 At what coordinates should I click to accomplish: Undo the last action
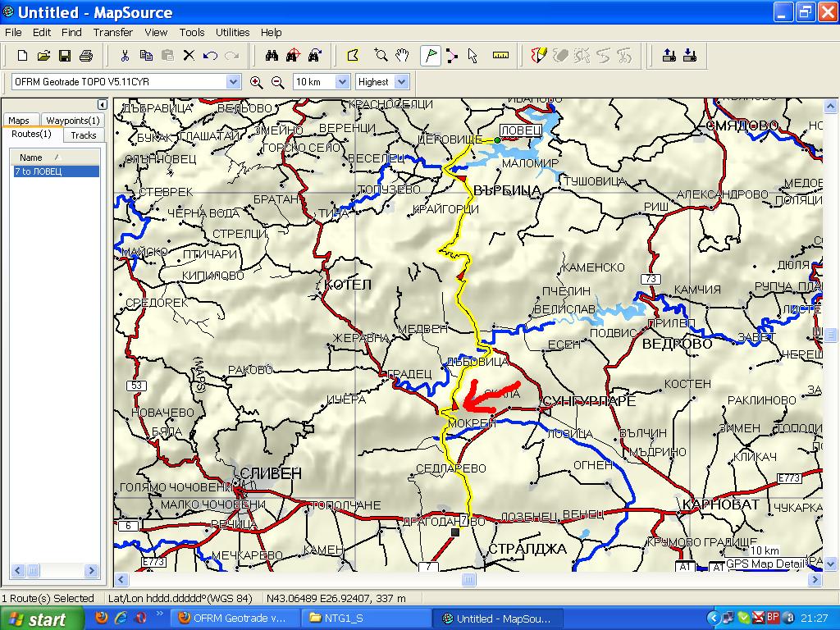point(210,55)
